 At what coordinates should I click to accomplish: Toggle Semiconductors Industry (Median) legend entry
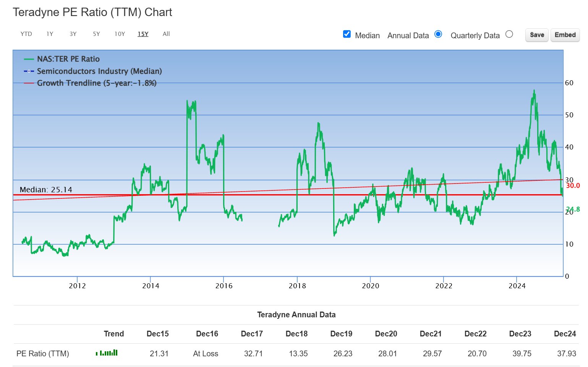99,71
